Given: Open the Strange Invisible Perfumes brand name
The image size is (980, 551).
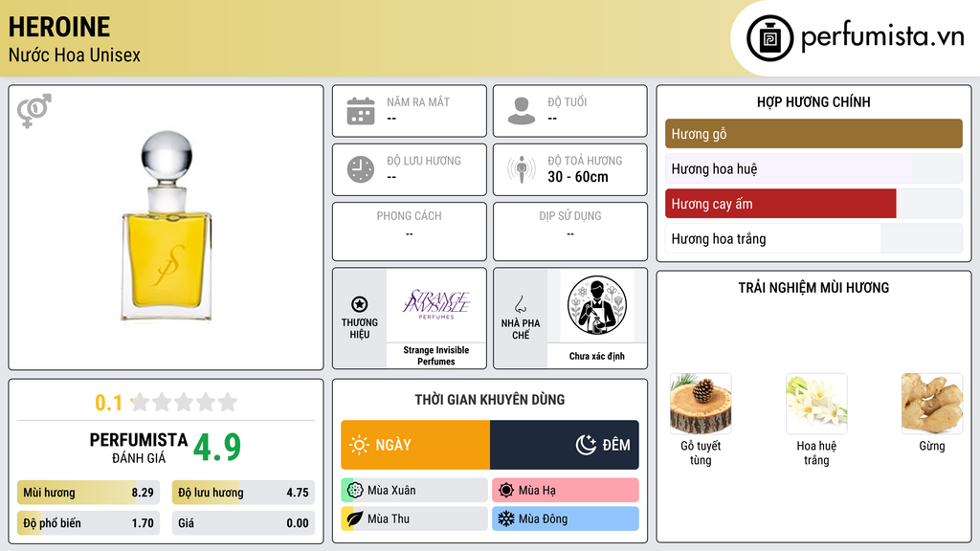Looking at the screenshot, I should (x=435, y=356).
